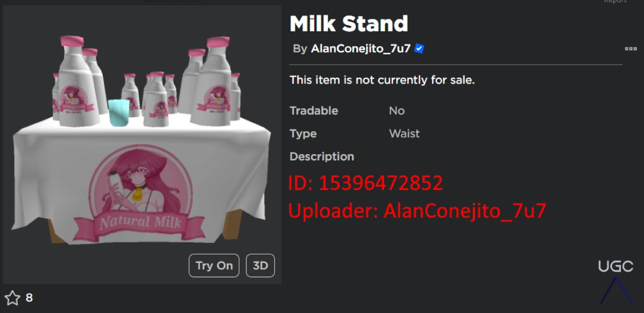Click the favorite count number 8
This screenshot has height=313, width=644.
29,298
